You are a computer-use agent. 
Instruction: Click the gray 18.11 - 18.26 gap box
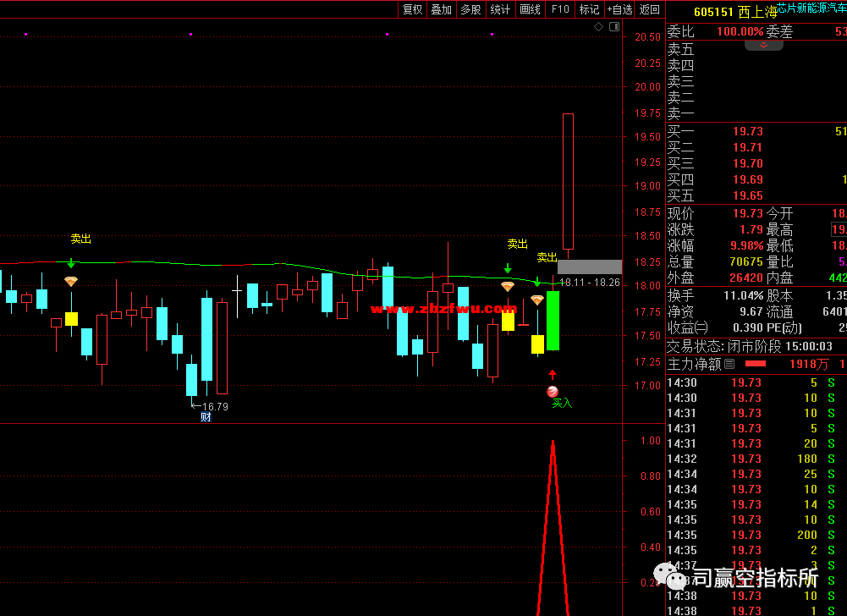[589, 267]
